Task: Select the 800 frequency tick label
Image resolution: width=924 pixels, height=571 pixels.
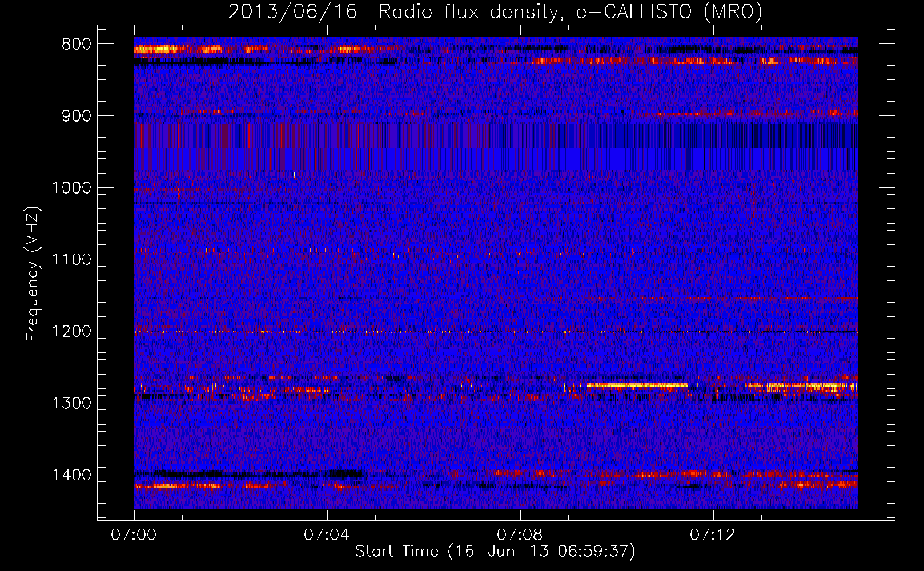Action: click(x=77, y=45)
